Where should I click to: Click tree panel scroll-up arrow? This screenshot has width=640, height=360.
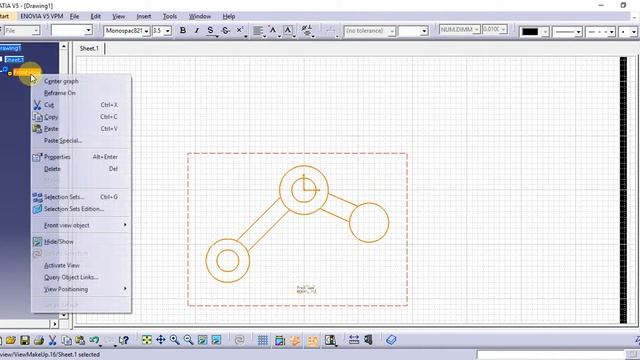pyautogui.click(x=64, y=47)
